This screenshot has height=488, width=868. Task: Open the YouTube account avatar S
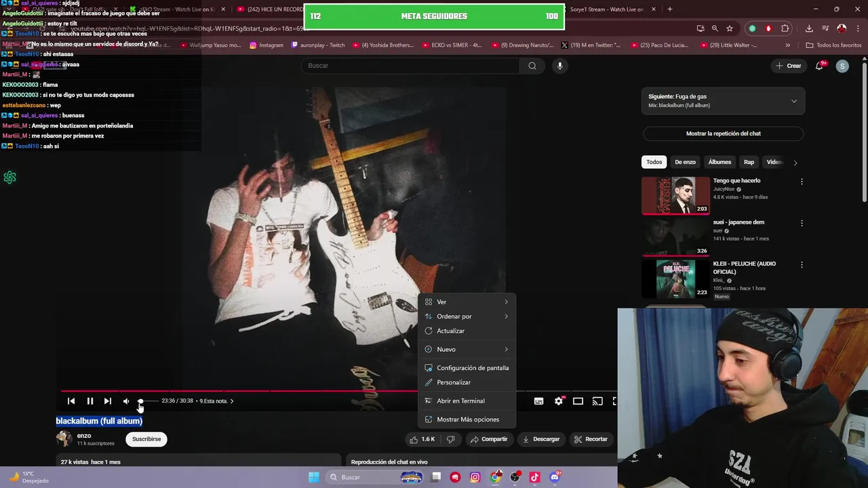point(842,66)
